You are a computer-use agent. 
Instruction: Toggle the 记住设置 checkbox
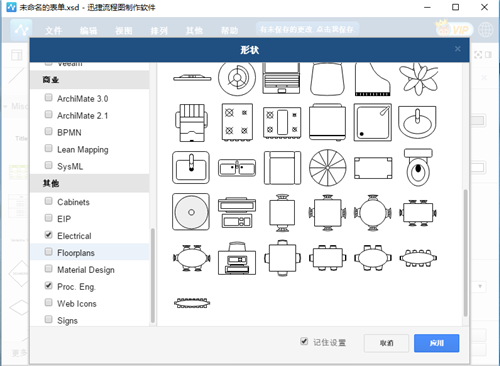[304, 341]
